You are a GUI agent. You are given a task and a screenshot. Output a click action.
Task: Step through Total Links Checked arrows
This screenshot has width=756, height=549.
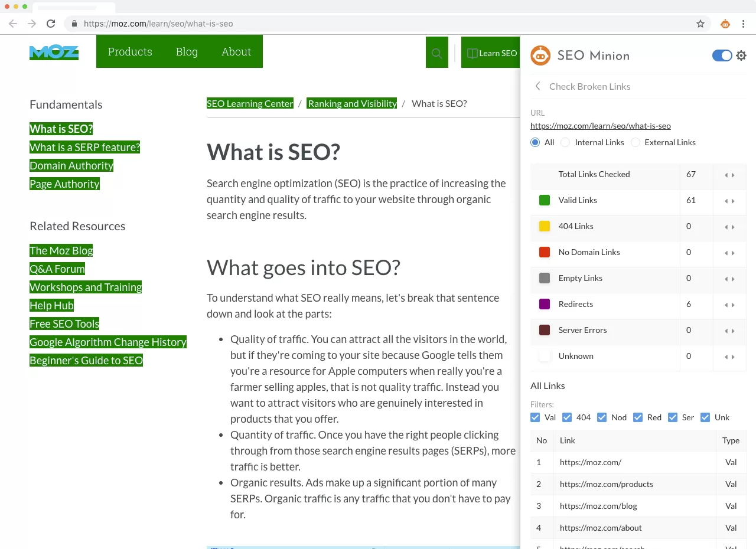pos(730,175)
